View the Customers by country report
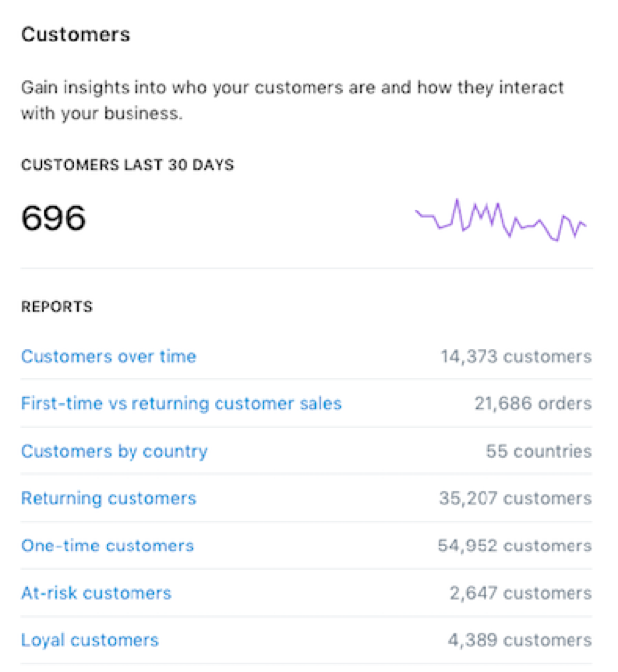The image size is (618, 672). pos(114,452)
